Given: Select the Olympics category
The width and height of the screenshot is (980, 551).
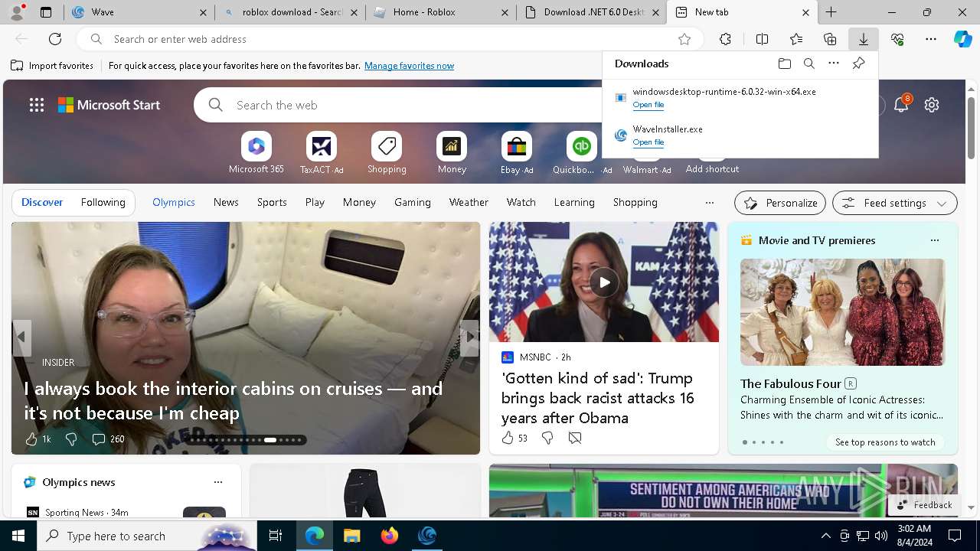Looking at the screenshot, I should point(174,202).
